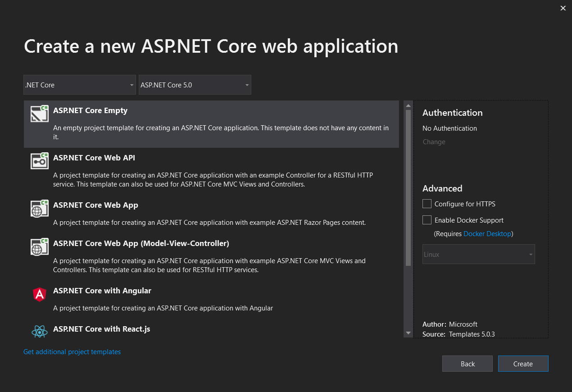The height and width of the screenshot is (392, 572).
Task: Select the ASP.NET Core Web API template title
Action: 94,158
